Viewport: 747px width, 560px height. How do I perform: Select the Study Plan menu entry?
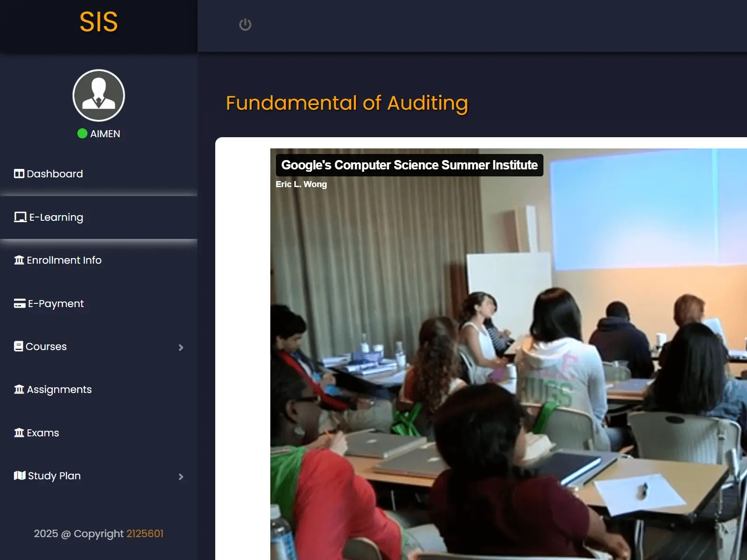[x=99, y=476]
